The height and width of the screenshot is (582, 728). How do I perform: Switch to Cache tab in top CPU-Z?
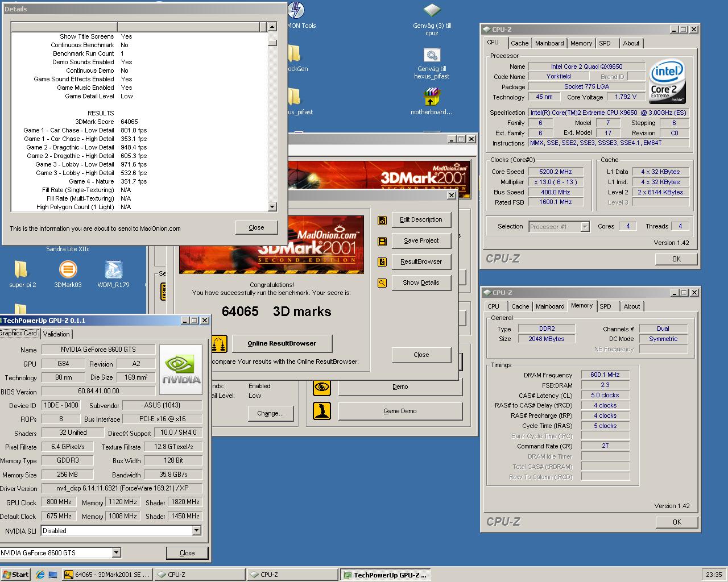pyautogui.click(x=519, y=43)
